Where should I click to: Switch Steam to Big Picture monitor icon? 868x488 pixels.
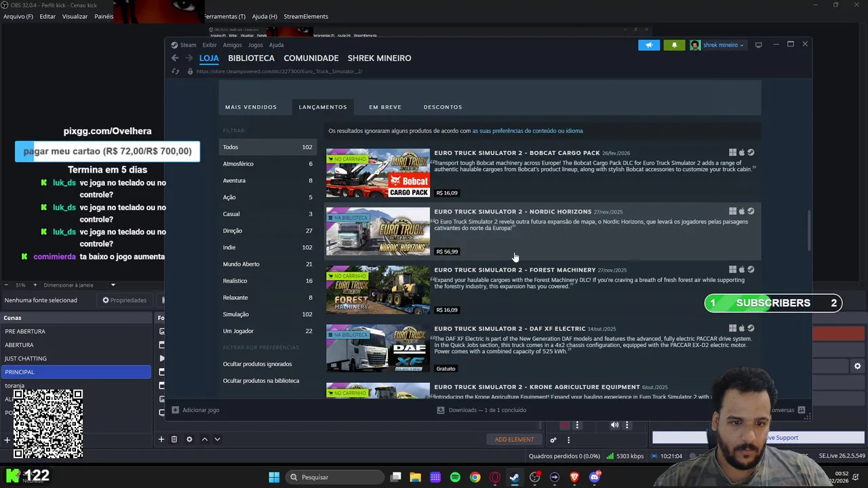coord(758,45)
